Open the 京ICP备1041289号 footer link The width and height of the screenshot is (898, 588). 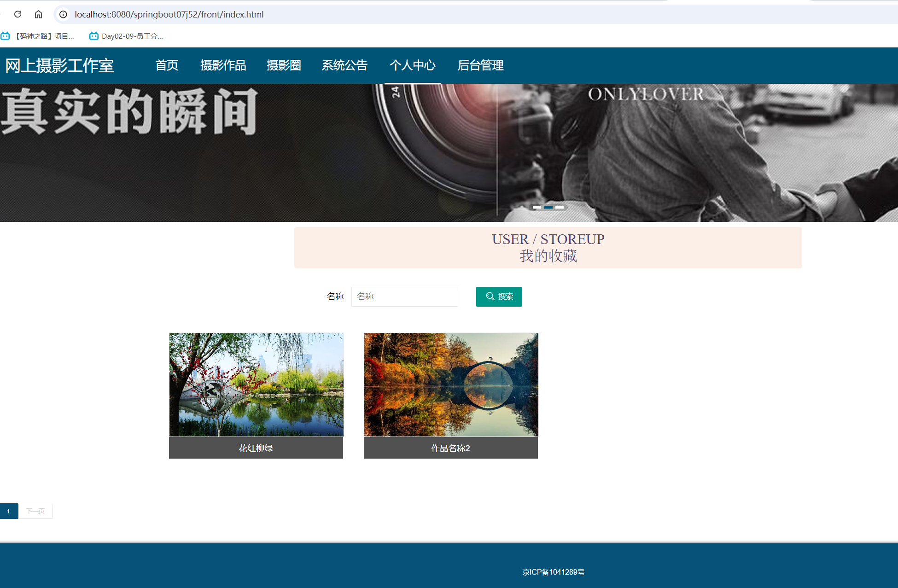point(553,571)
